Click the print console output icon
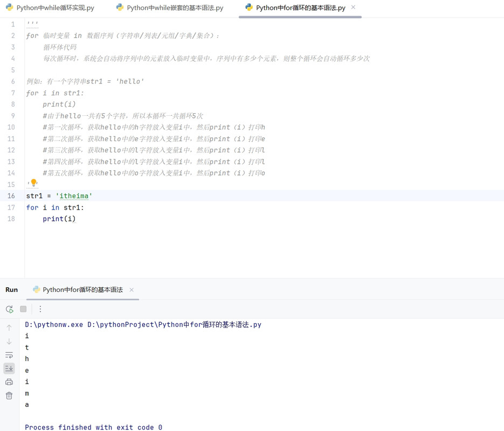 click(9, 382)
